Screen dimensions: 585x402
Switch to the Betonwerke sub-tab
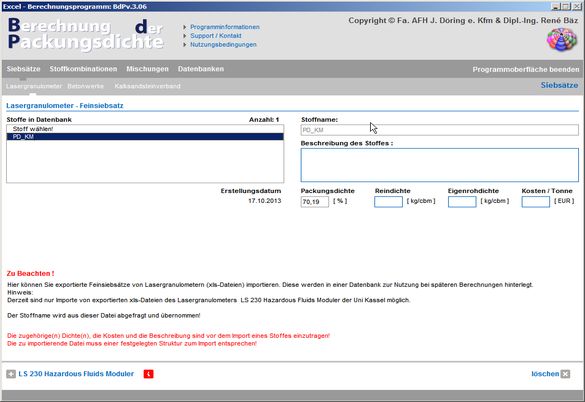85,86
